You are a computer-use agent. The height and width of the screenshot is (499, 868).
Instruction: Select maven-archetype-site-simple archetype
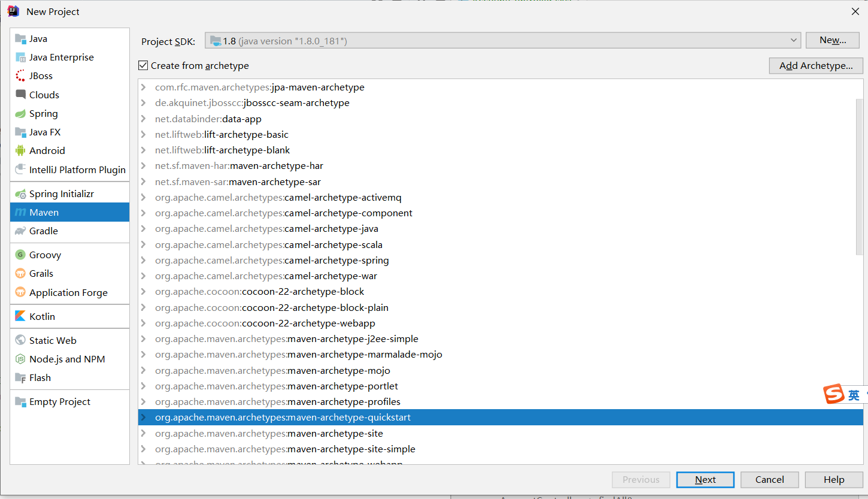click(x=500, y=449)
